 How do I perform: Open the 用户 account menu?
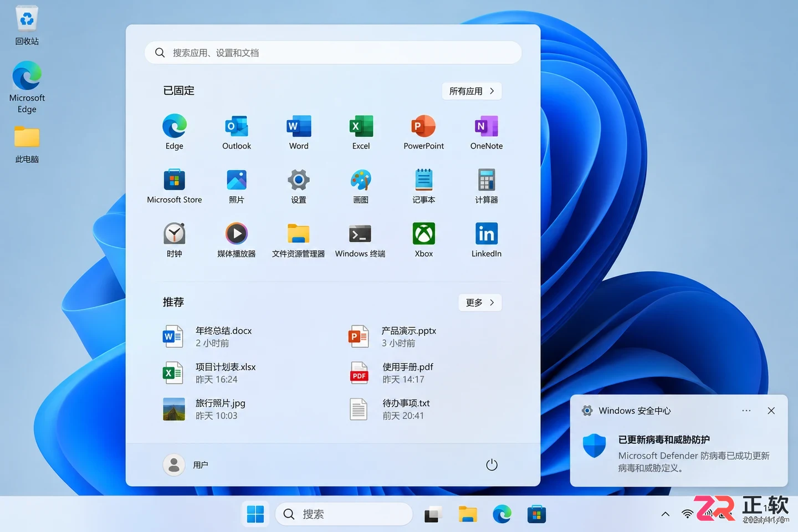pos(186,465)
